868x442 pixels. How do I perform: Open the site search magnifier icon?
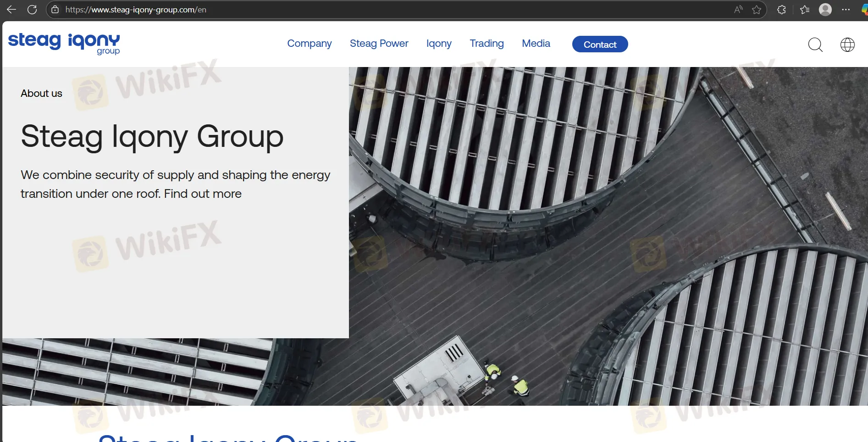click(815, 45)
